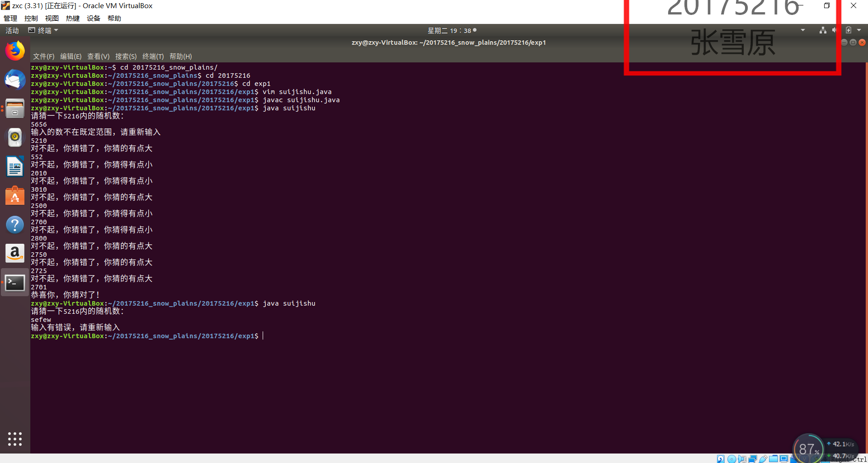This screenshot has height=463, width=868.
Task: Open Ubuntu Software center icon
Action: (15, 196)
